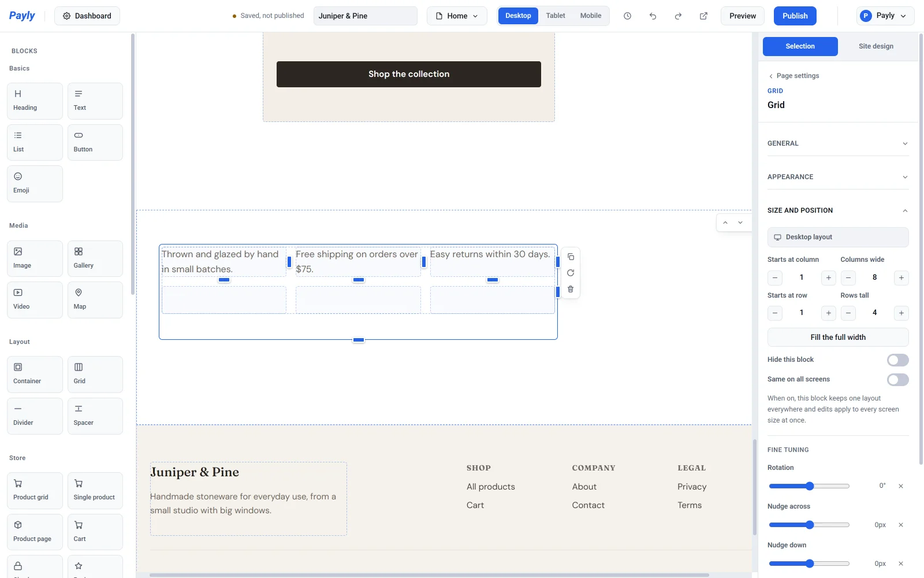This screenshot has width=924, height=578.
Task: Delete the selected grid block
Action: pos(571,289)
